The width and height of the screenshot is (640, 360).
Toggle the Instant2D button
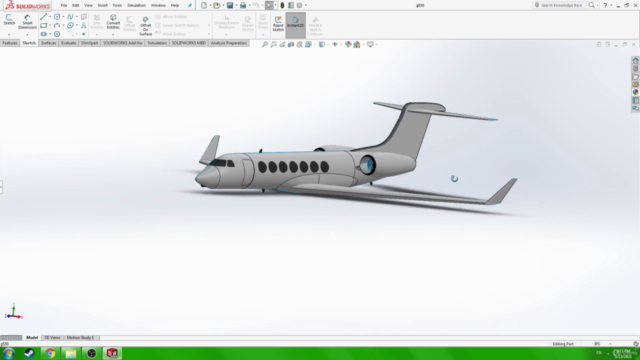(295, 24)
